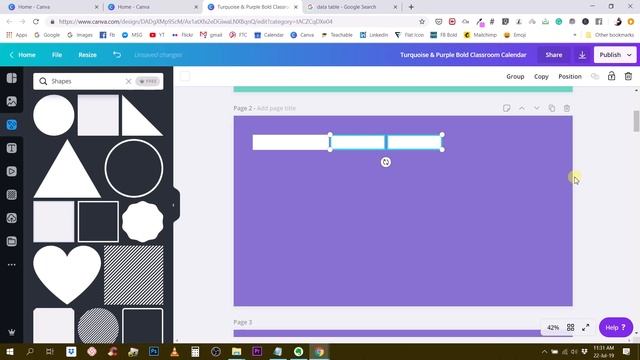Duplicate Page 2
The width and height of the screenshot is (640, 360).
[551, 108]
